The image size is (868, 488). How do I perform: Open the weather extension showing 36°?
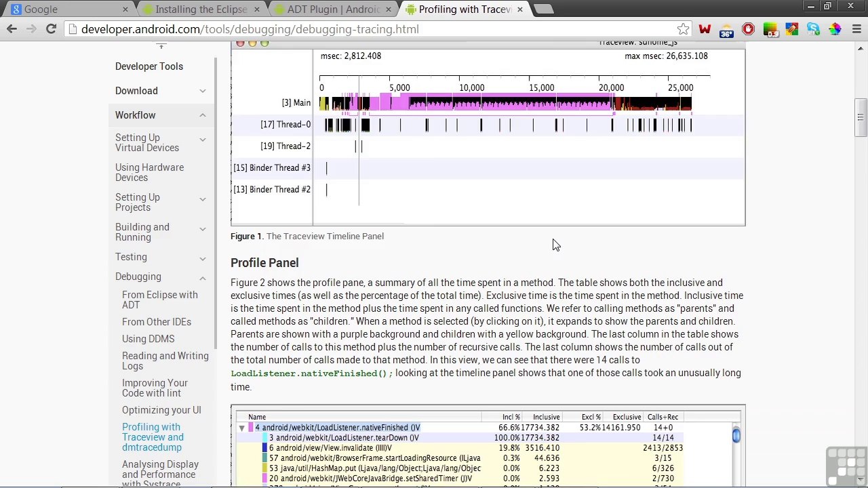click(726, 29)
